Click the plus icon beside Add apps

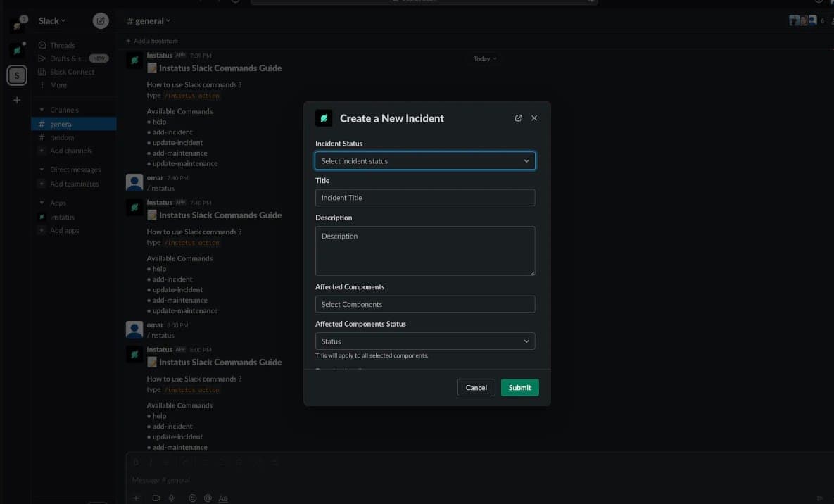click(42, 230)
